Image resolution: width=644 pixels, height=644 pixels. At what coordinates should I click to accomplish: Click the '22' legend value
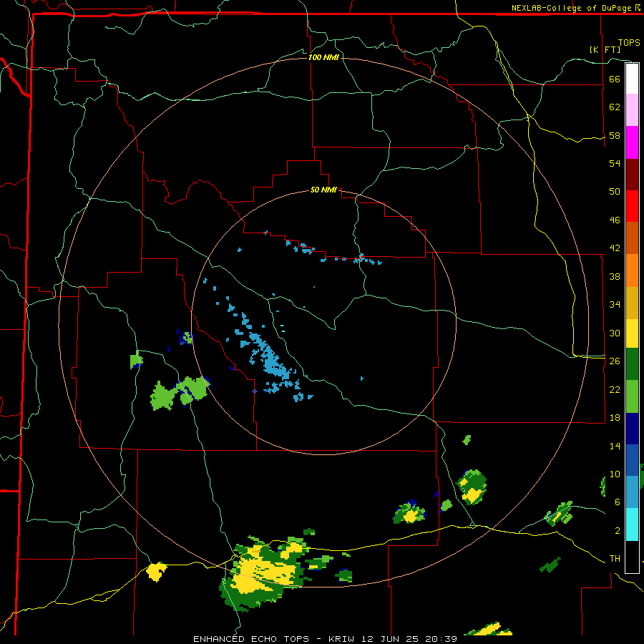[x=615, y=389]
